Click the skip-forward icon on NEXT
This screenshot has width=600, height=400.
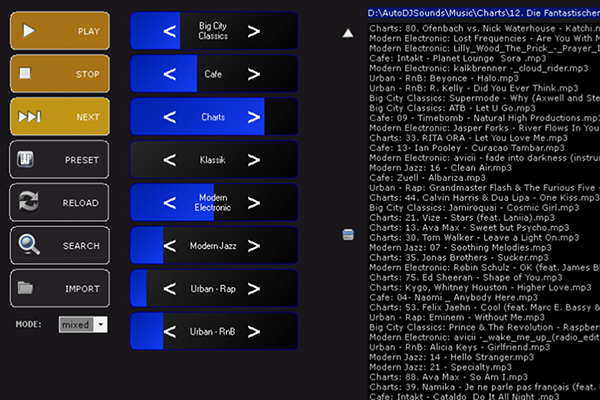pyautogui.click(x=29, y=116)
